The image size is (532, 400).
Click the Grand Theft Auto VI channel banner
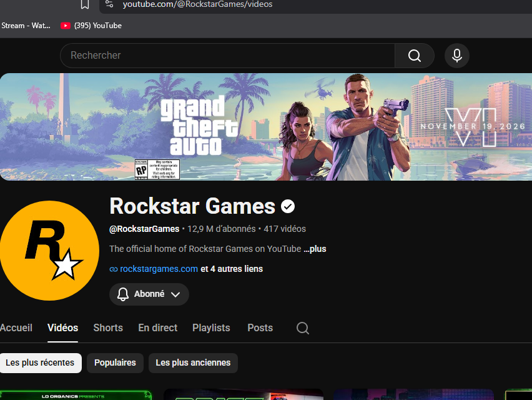click(x=266, y=127)
